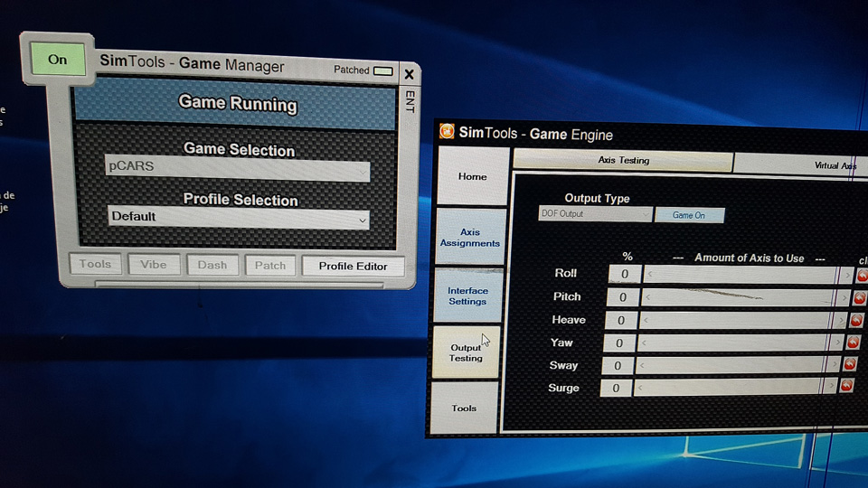
Task: Click the red clear icon for Sway
Action: click(x=850, y=365)
